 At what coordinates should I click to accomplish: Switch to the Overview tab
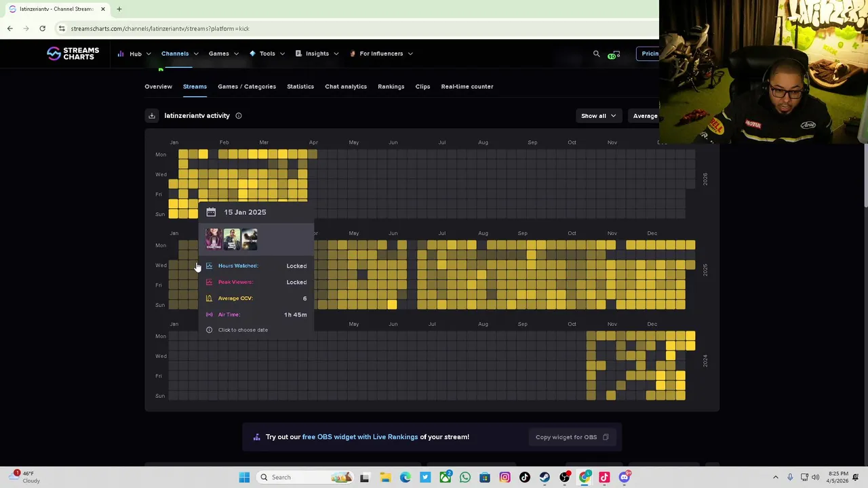pyautogui.click(x=158, y=87)
